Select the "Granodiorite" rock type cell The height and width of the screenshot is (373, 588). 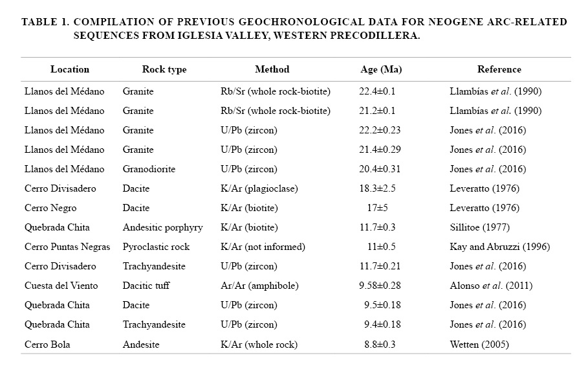pos(149,169)
